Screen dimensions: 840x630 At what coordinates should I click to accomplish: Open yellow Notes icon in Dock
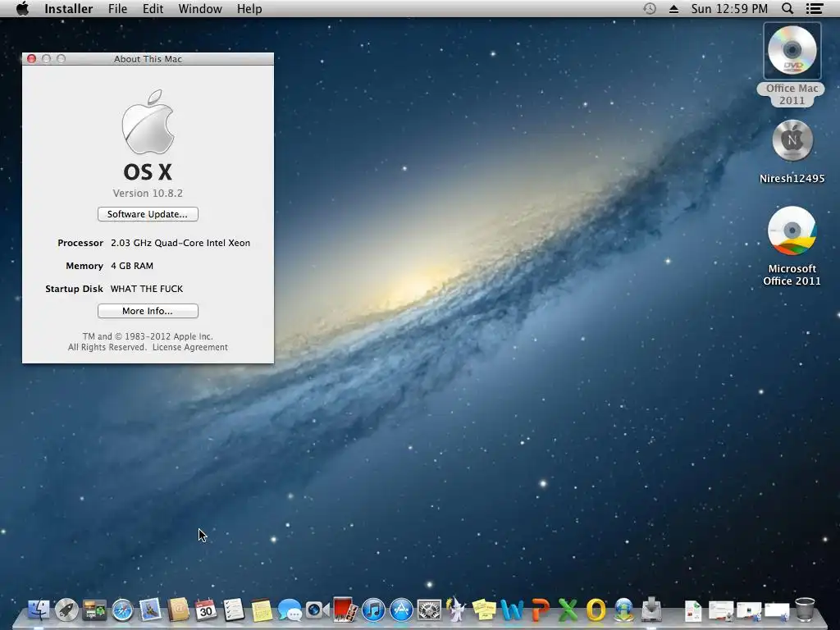[262, 609]
